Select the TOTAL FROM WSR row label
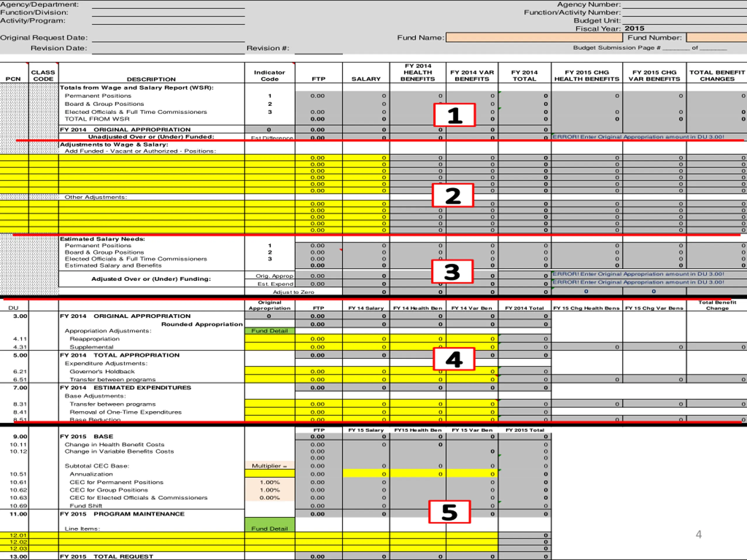 click(97, 119)
